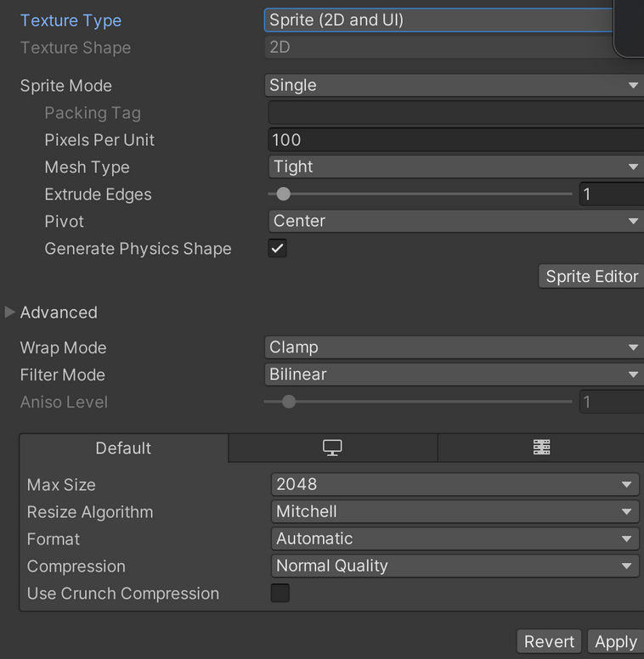This screenshot has height=659, width=644.
Task: Change Filter Mode from Bilinear
Action: 454,375
